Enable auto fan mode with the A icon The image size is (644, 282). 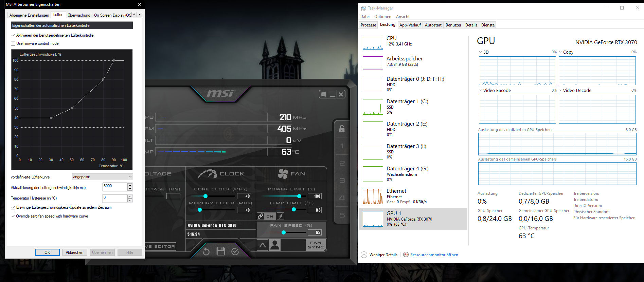coord(263,245)
